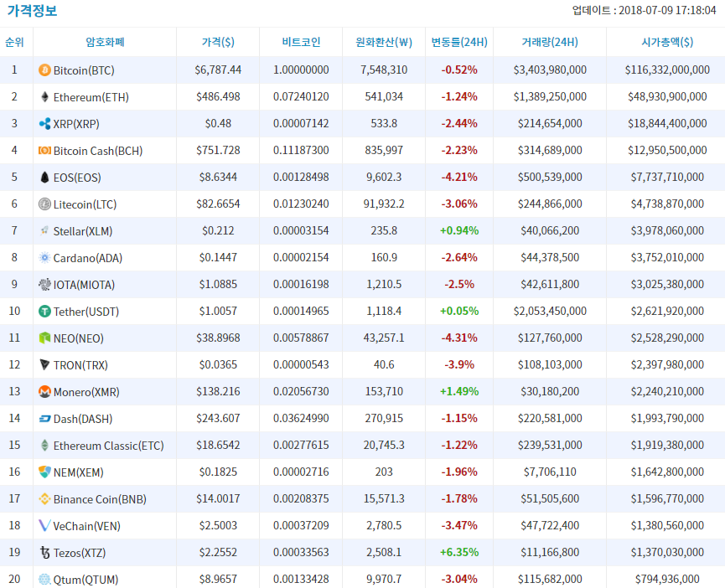Screen dimensions: 725x588
Task: Click the Ethereum diamond logo icon
Action: pos(44,97)
